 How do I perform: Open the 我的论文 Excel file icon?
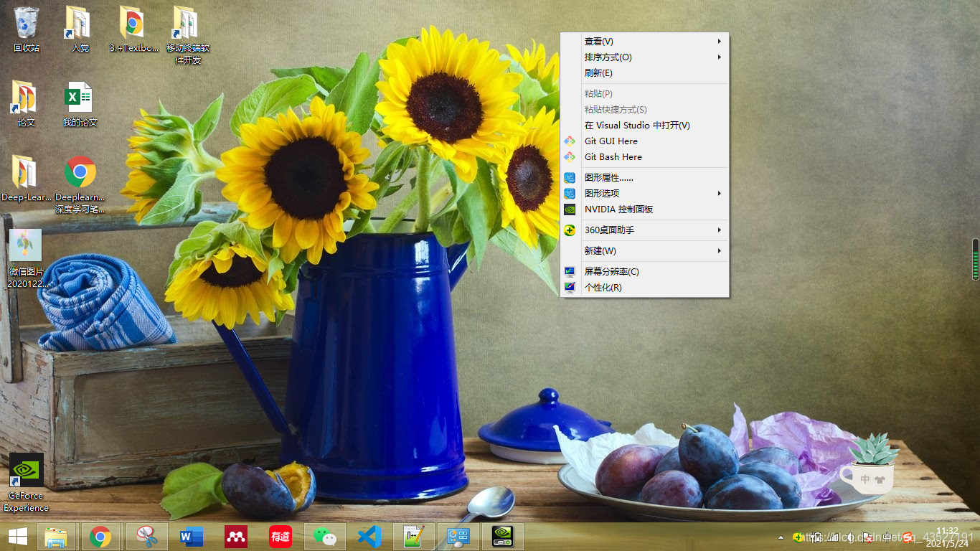click(x=80, y=104)
